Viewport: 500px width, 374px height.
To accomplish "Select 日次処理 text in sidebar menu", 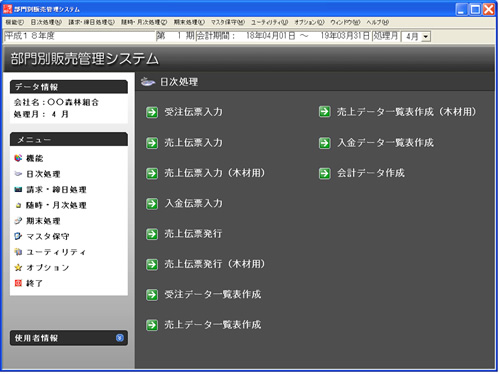I will (x=43, y=174).
